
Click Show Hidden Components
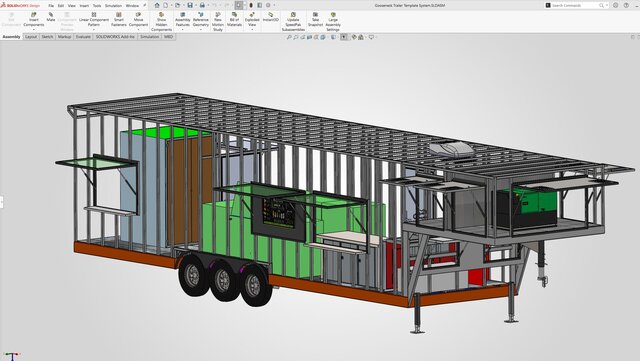[x=161, y=22]
